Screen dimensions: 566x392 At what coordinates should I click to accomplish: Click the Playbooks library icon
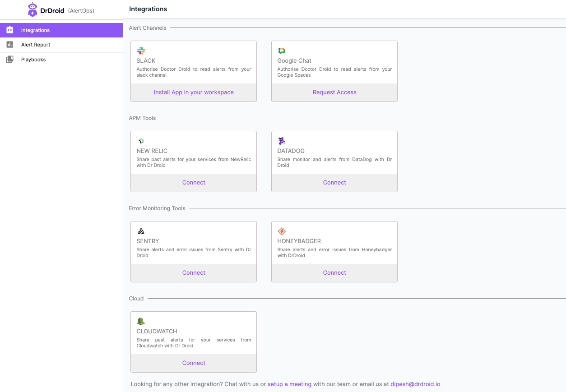(10, 60)
